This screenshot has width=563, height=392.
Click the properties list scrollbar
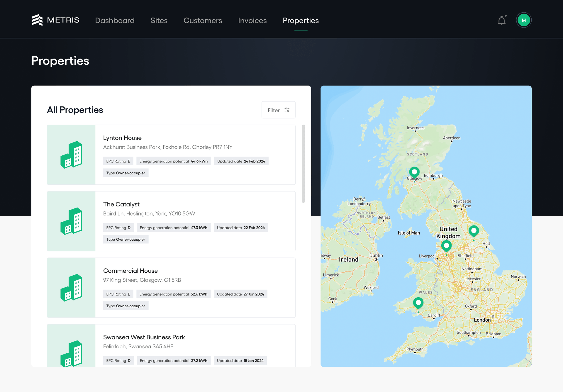303,164
